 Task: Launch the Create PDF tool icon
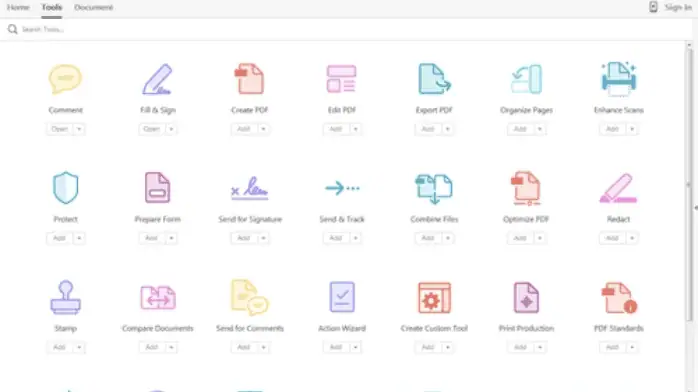(249, 79)
